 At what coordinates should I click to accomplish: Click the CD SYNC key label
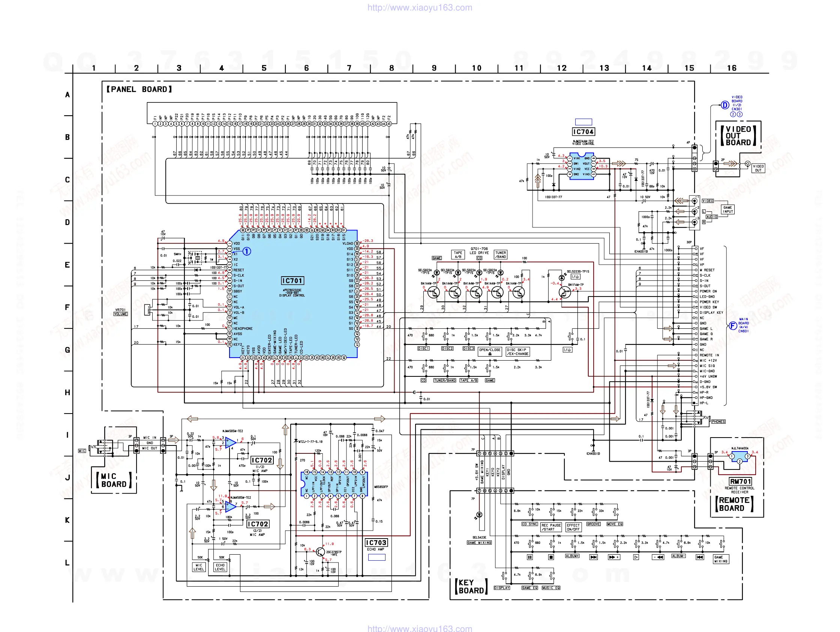coord(530,524)
